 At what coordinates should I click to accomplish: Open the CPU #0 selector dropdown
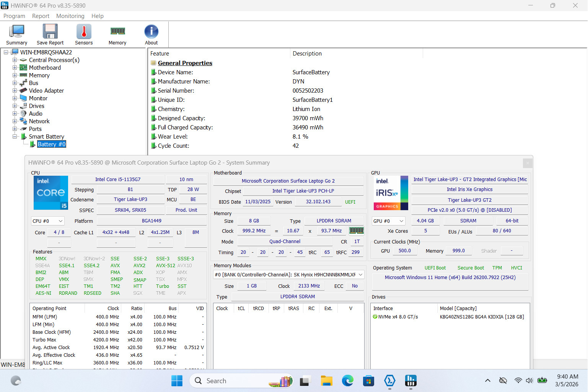click(48, 221)
